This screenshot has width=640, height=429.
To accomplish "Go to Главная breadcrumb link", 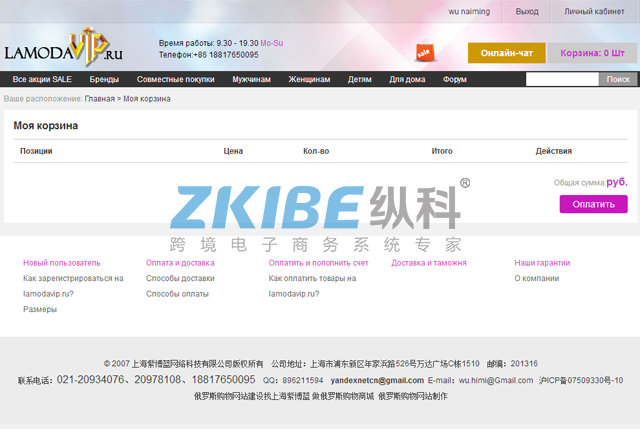I will [100, 99].
